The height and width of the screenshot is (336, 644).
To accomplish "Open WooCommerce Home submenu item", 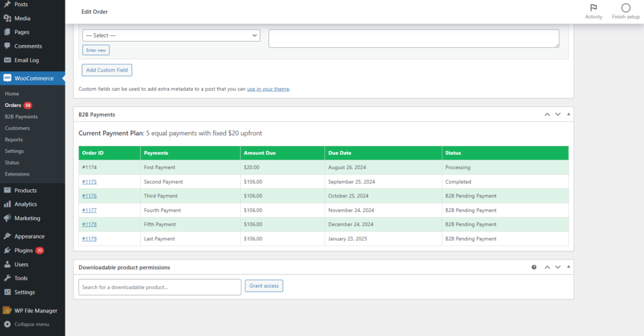I will (x=12, y=94).
